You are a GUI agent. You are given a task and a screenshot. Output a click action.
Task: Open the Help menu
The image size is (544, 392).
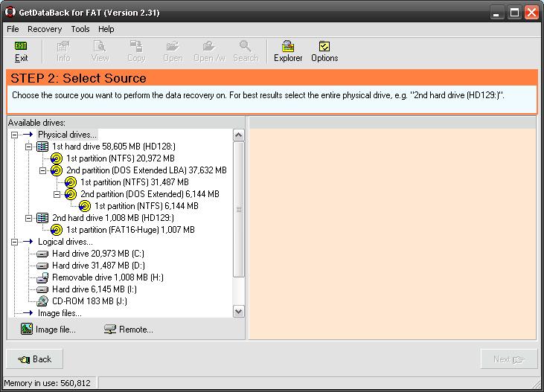point(106,29)
